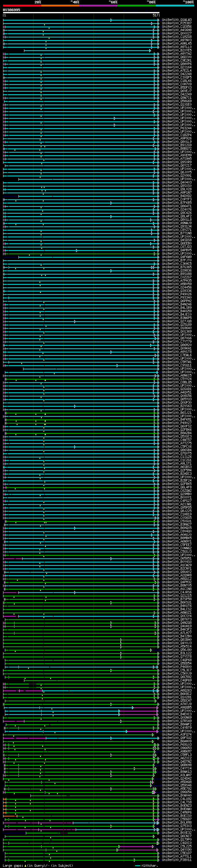Click the UniRef100_A7TSL1 hit label
197x868 pixels.
pyautogui.click(x=176, y=857)
